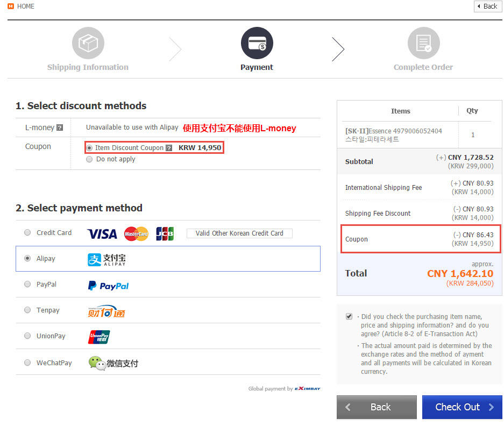Select Credit Card payment radio button
This screenshot has width=504, height=426.
coord(27,232)
